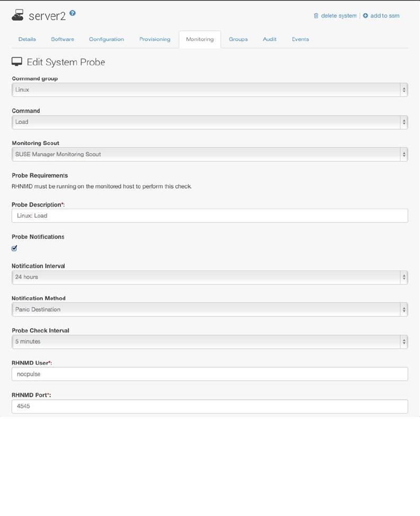The height and width of the screenshot is (516, 420).
Task: Change the Notification Interval dropdown
Action: (x=209, y=277)
